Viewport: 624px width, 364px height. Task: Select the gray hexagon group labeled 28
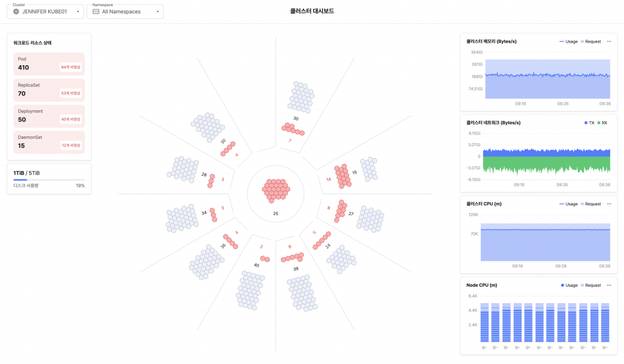[x=183, y=169]
